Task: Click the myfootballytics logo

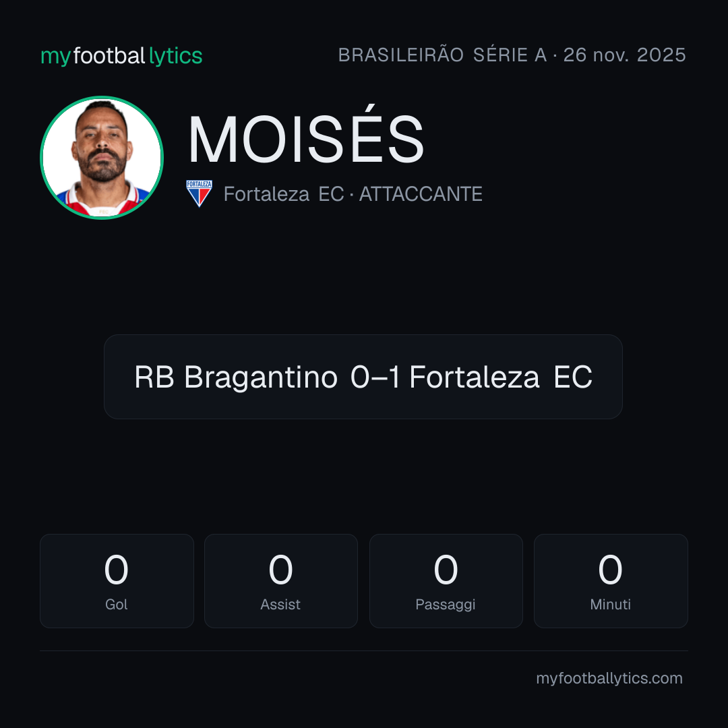Action: [121, 56]
